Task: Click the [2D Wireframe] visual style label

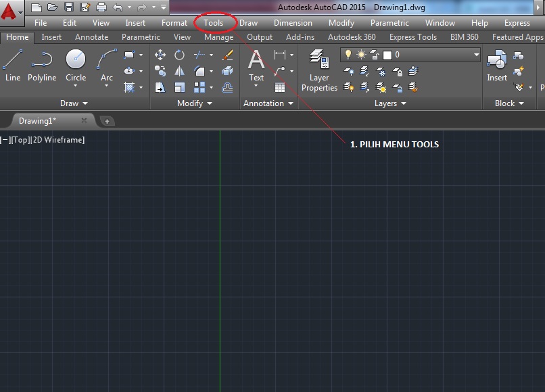Action: coord(57,140)
